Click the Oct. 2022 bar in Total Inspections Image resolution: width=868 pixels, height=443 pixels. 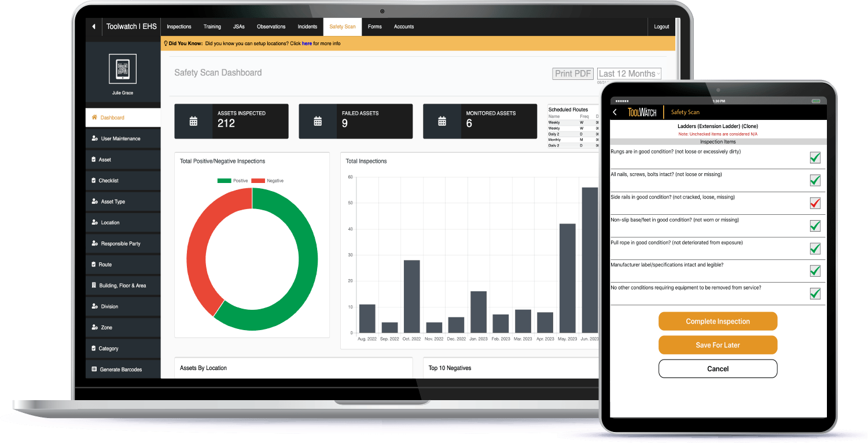(411, 296)
